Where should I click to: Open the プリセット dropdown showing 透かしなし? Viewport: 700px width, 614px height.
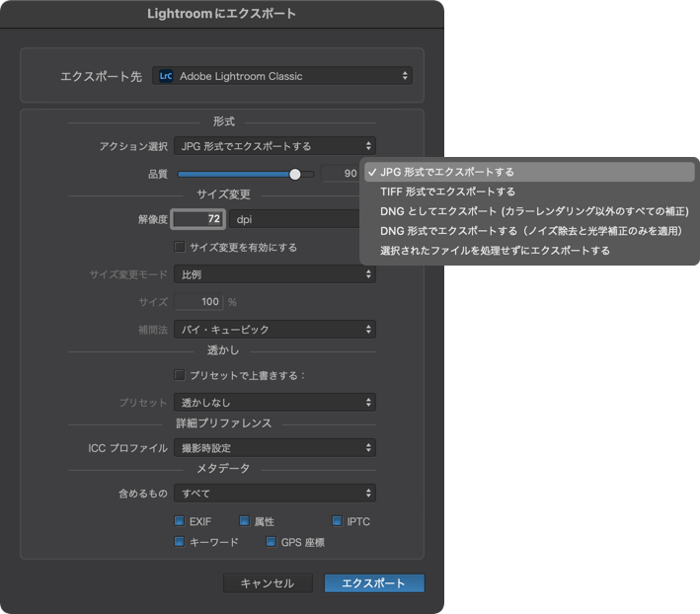[274, 403]
